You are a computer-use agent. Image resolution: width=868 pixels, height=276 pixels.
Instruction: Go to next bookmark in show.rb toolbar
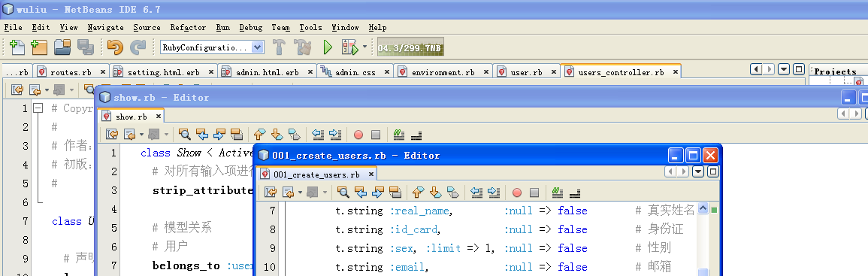coord(277,134)
